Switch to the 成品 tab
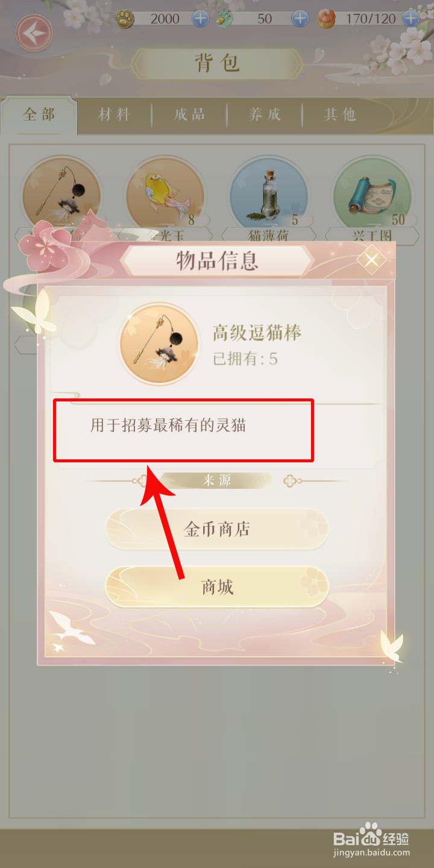434x868 pixels. (x=190, y=115)
